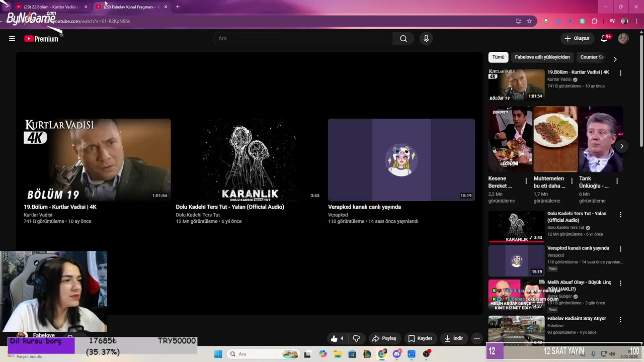Open YouTube notifications bell
Viewport: 644px width, 362px height.
(604, 39)
